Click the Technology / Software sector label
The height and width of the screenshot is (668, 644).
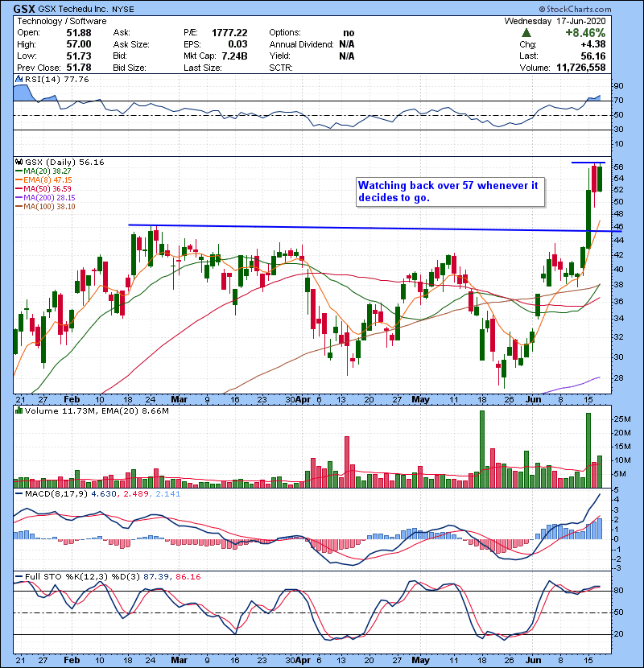[62, 21]
